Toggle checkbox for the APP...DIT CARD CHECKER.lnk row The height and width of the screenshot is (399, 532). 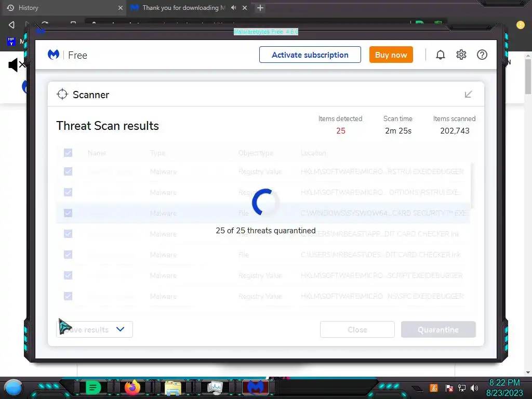pos(68,234)
